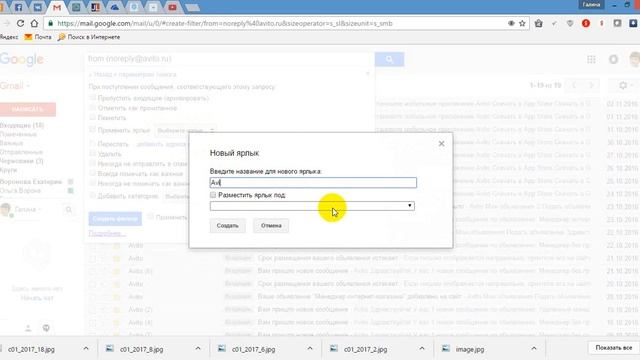Click the eye icon in the address bar
Viewport: 640px width, 360px height.
click(511, 23)
